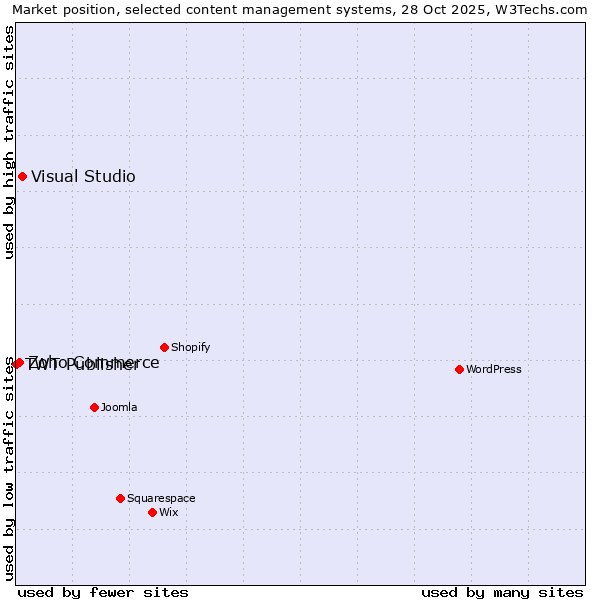Click the Wix red diamond marker
This screenshot has height=600, width=600.
(x=152, y=512)
